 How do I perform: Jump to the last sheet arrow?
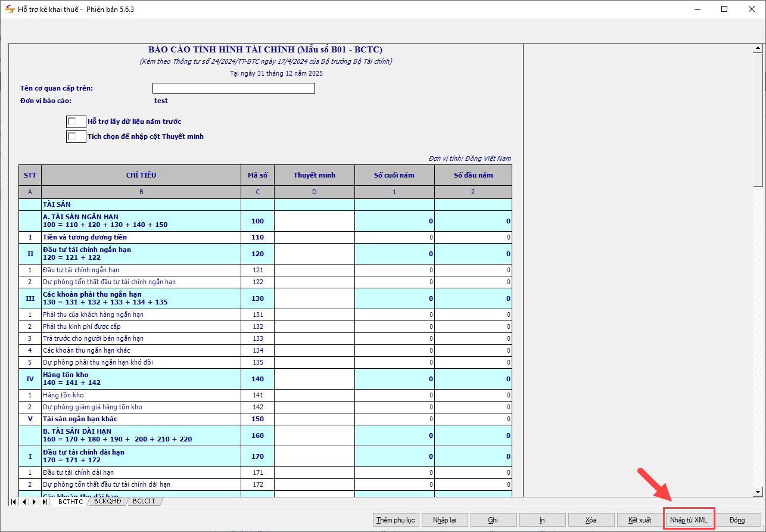pos(44,502)
